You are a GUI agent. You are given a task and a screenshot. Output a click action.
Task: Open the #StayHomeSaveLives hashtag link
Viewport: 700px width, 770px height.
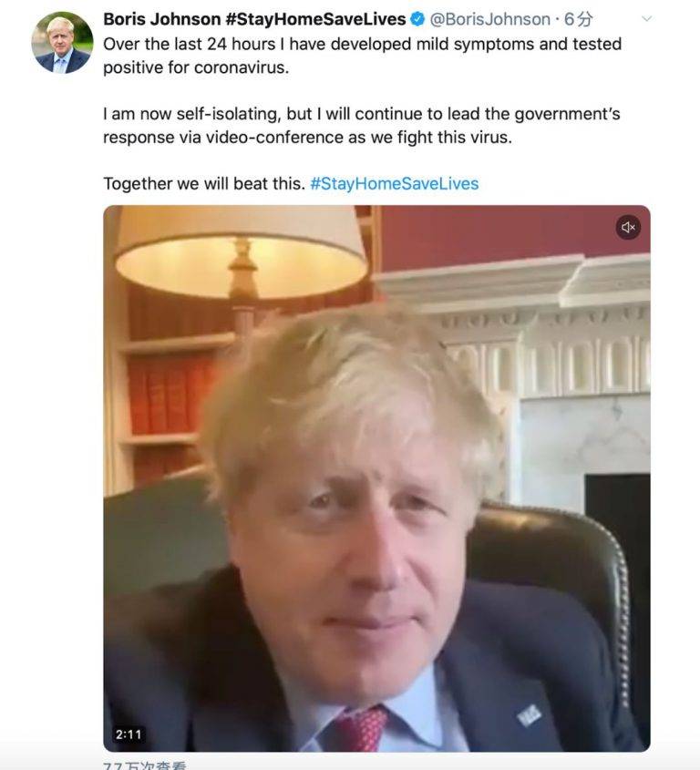[x=395, y=184]
